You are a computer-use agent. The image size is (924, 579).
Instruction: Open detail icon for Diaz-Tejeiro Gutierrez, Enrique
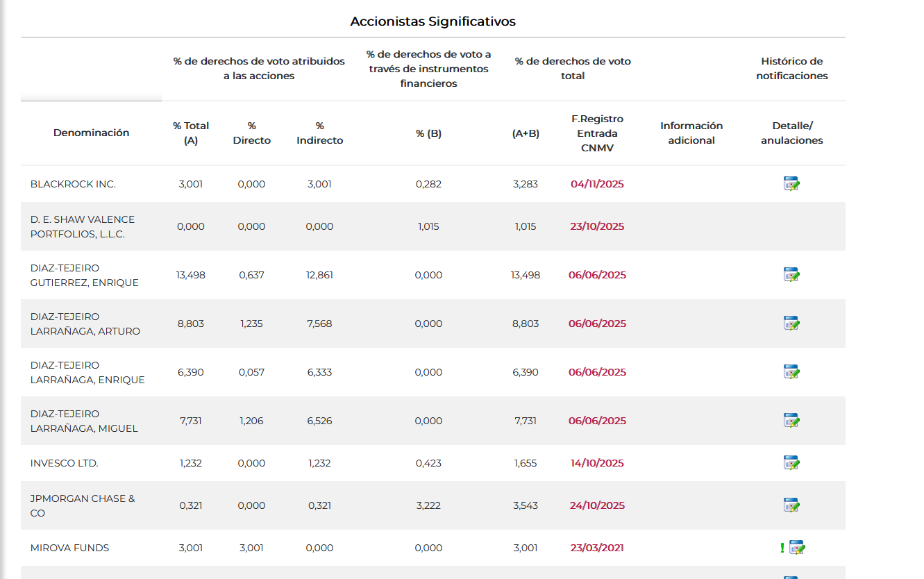point(791,275)
